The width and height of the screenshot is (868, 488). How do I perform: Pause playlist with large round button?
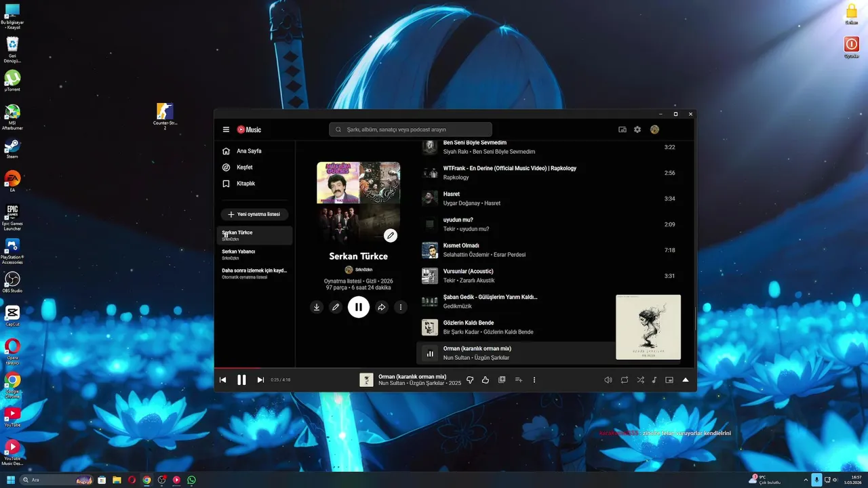pos(358,307)
